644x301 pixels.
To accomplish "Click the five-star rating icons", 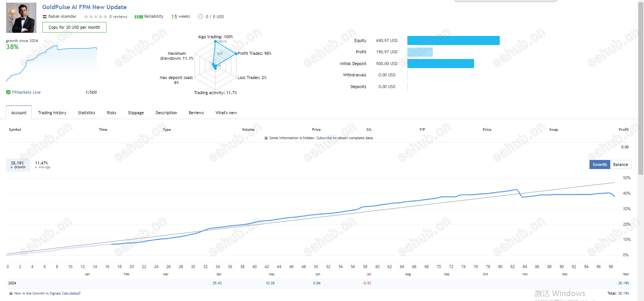I will (96, 17).
